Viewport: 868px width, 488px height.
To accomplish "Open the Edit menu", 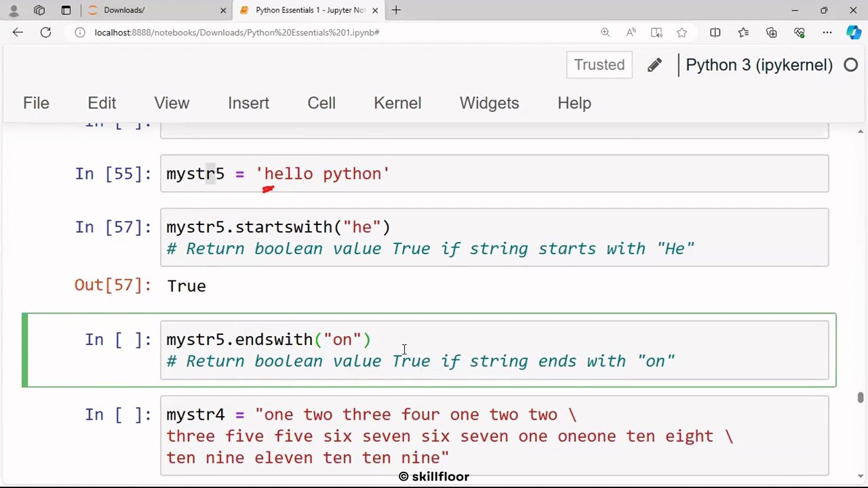I will [x=102, y=103].
